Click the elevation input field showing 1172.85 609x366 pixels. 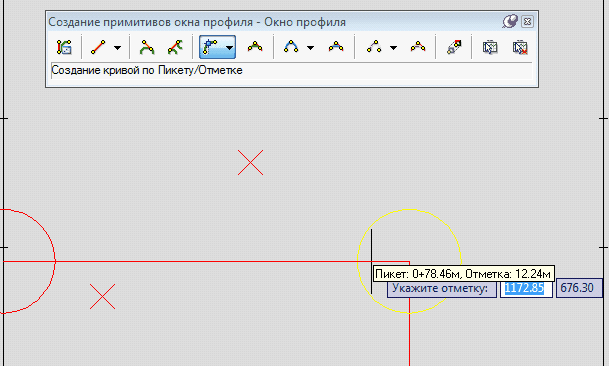pyautogui.click(x=526, y=288)
